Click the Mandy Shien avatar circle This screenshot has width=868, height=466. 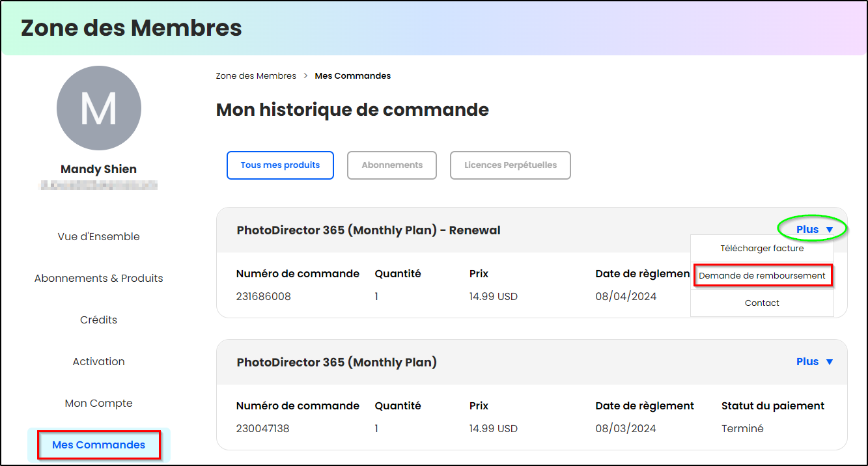click(x=99, y=108)
